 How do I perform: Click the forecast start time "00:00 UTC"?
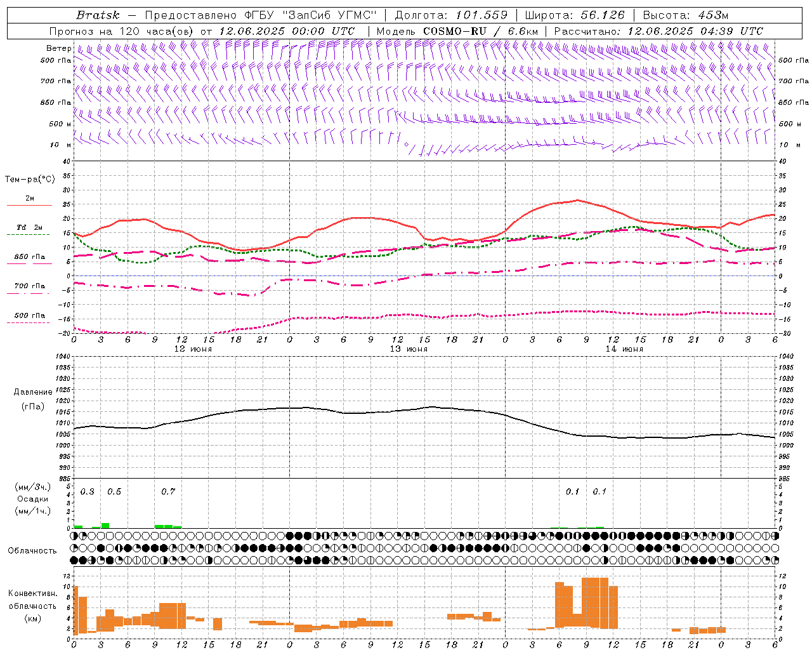[324, 31]
